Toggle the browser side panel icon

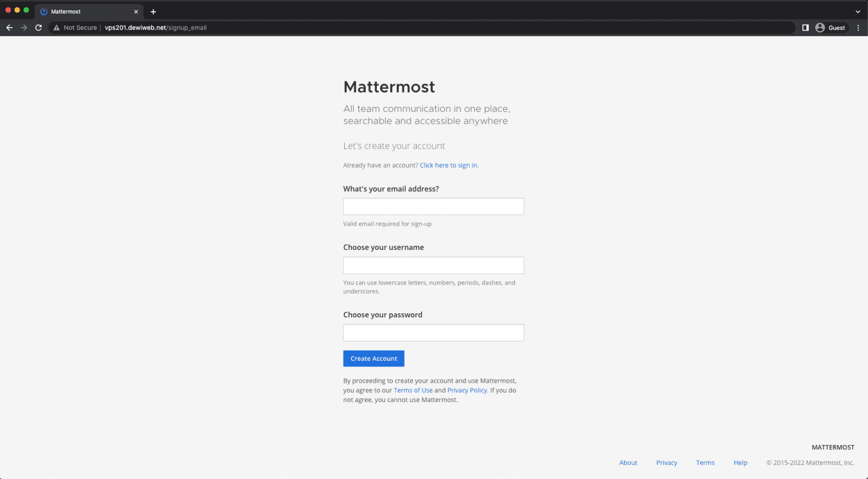click(x=805, y=28)
